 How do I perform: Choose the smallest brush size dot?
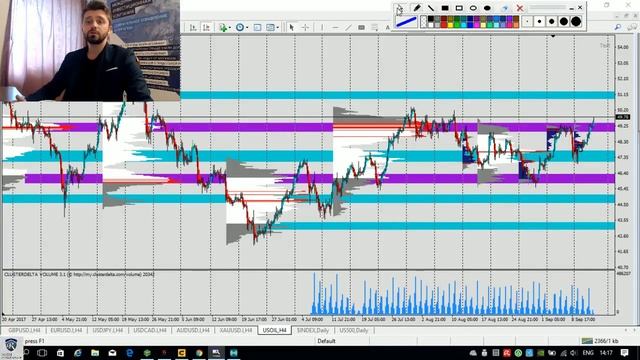point(527,22)
